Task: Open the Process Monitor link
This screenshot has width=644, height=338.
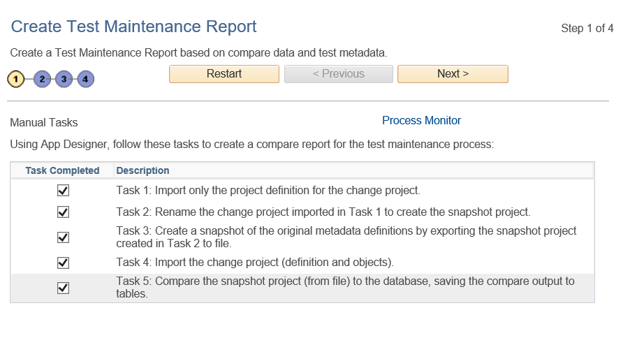Action: pyautogui.click(x=421, y=121)
